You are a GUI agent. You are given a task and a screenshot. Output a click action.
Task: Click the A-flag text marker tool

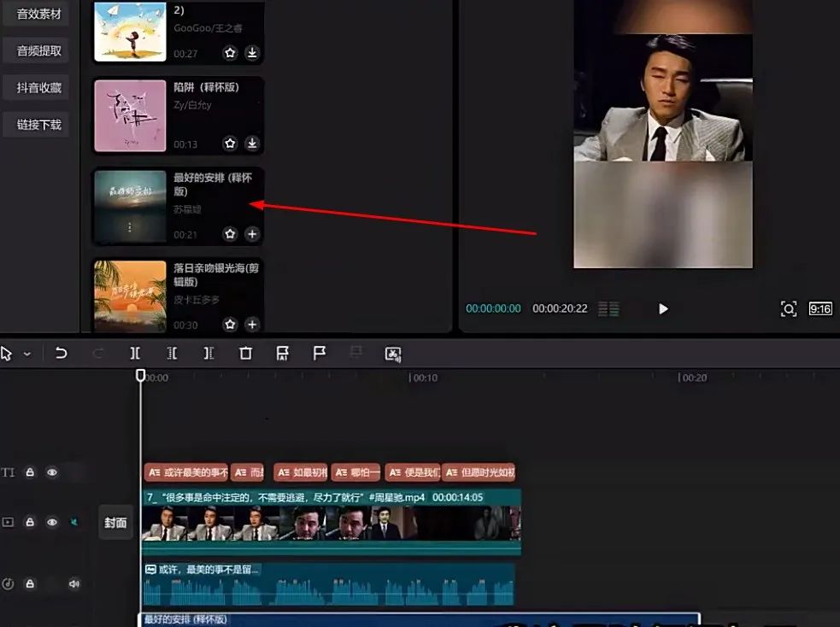click(282, 353)
